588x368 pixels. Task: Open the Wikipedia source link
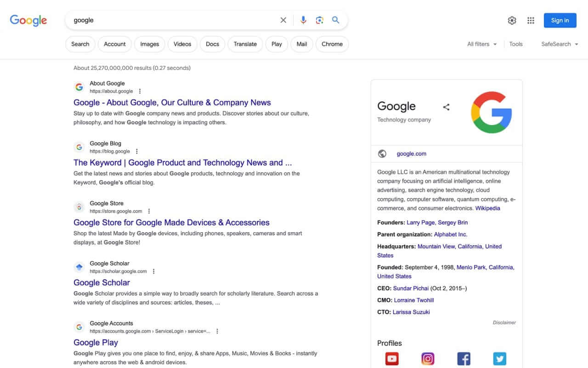(487, 208)
